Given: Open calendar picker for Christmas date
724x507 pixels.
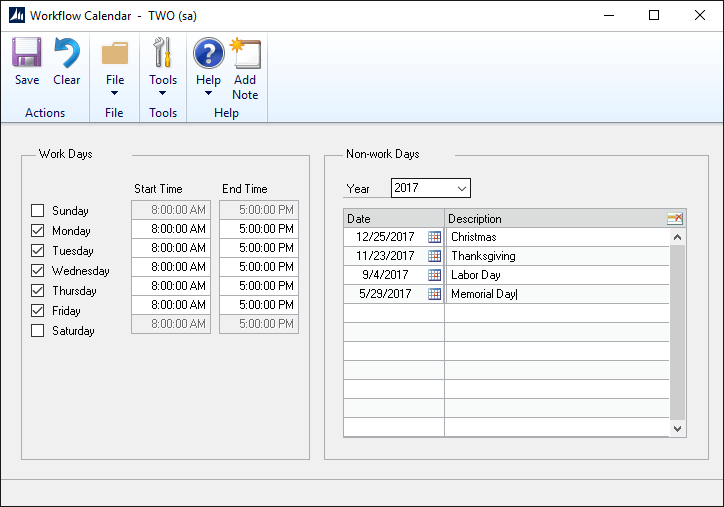Looking at the screenshot, I should click(434, 237).
